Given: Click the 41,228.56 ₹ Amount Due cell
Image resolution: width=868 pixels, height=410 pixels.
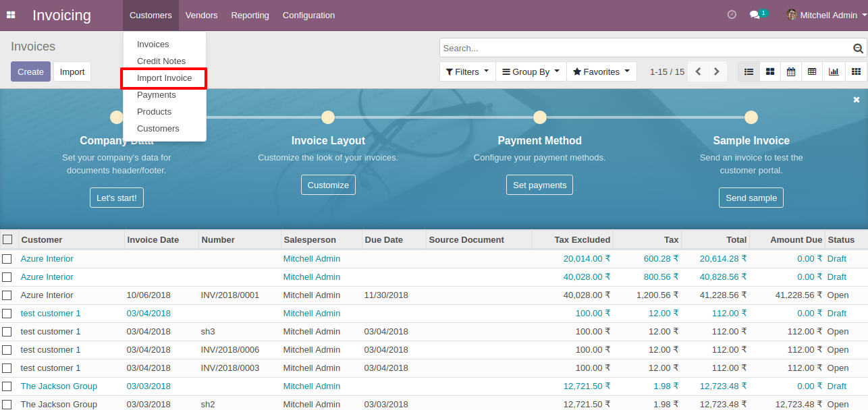Looking at the screenshot, I should pos(798,295).
